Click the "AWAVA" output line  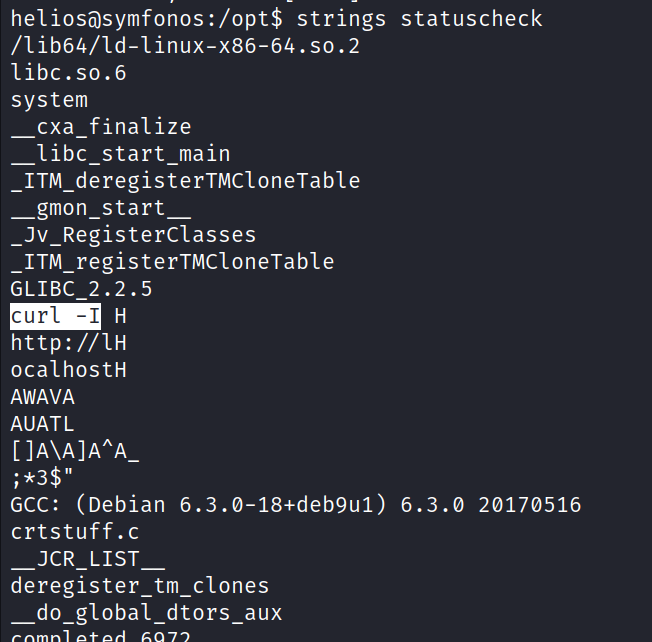pyautogui.click(x=43, y=397)
